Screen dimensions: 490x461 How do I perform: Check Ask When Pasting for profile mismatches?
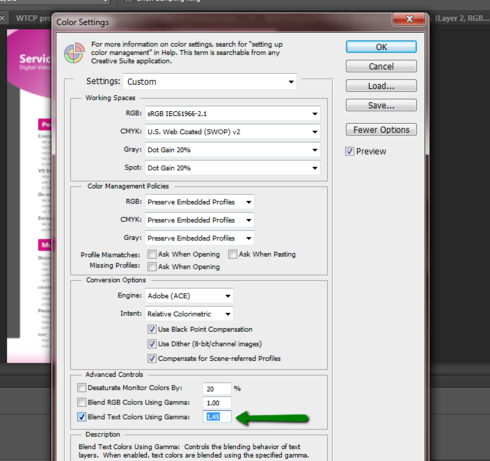pyautogui.click(x=233, y=254)
